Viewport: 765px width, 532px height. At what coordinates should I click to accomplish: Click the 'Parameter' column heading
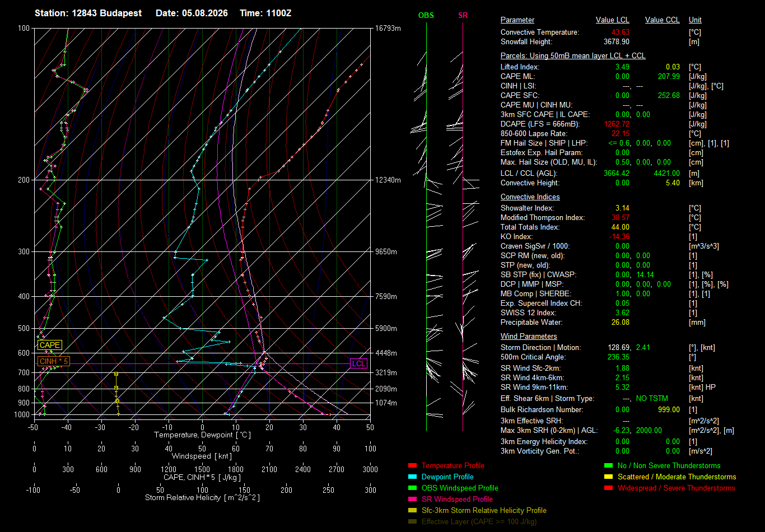517,20
